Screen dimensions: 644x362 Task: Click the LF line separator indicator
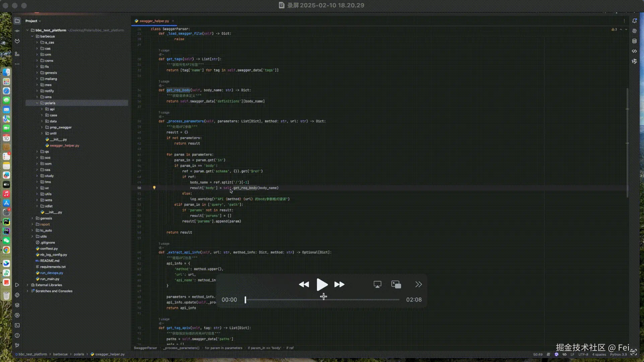point(572,354)
